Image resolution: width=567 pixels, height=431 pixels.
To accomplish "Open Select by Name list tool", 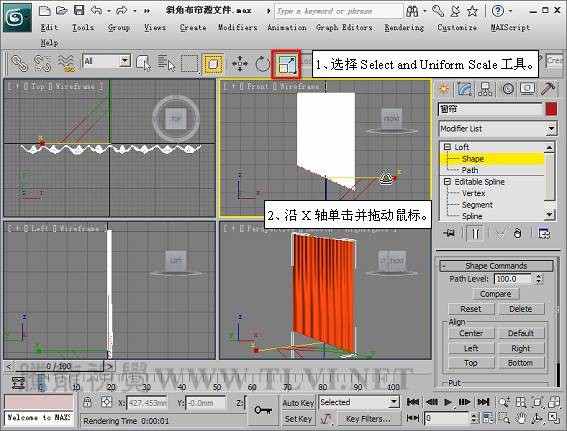I will [166, 63].
